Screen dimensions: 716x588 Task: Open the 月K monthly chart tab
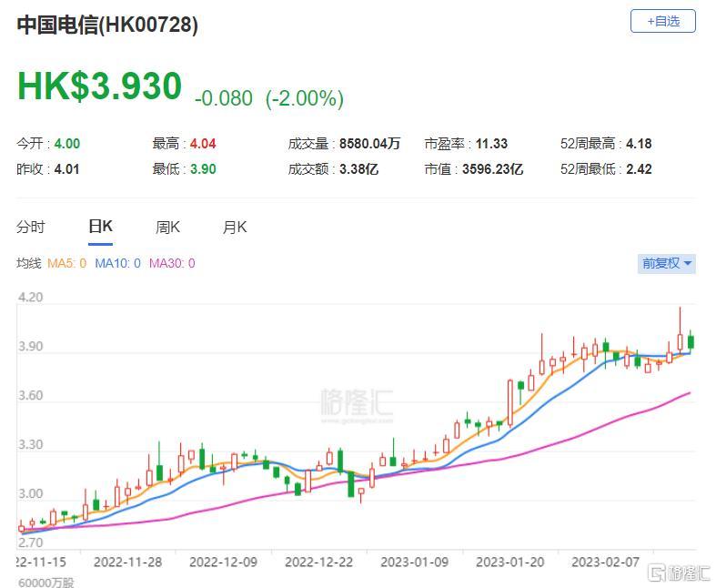point(234,227)
